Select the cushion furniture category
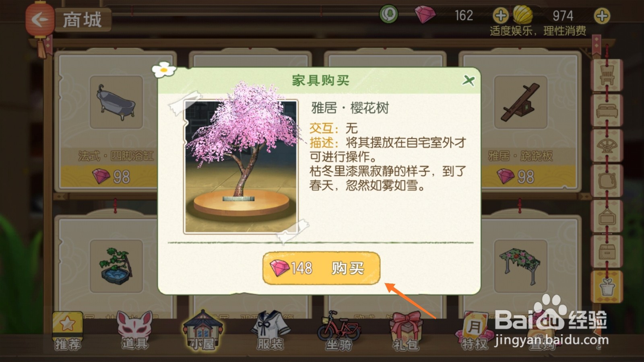 click(607, 181)
